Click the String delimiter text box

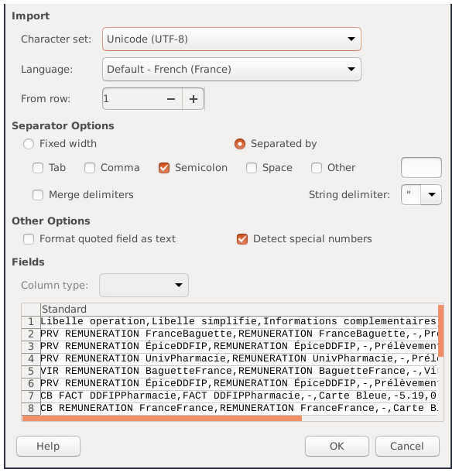click(413, 196)
